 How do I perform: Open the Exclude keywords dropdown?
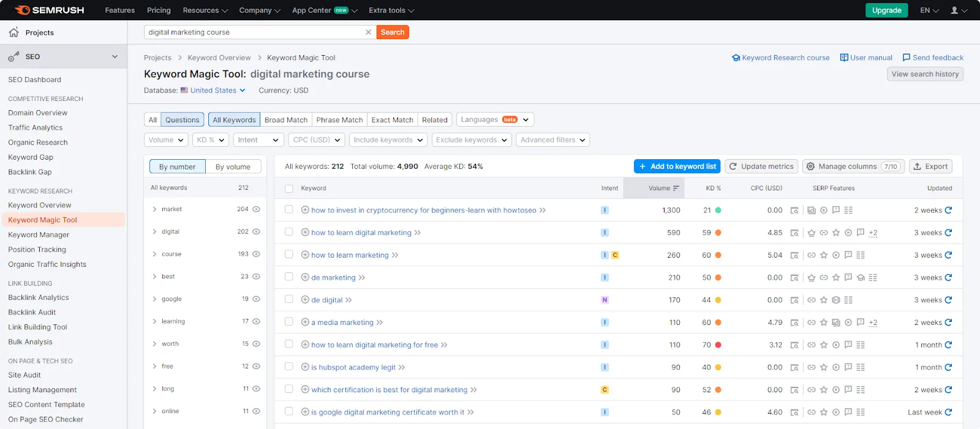(472, 140)
